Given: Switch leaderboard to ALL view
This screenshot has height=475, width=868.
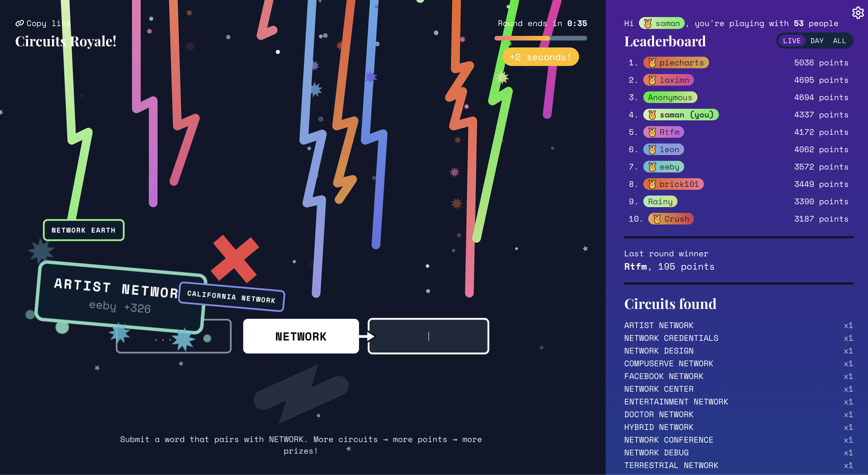Looking at the screenshot, I should click(x=839, y=41).
